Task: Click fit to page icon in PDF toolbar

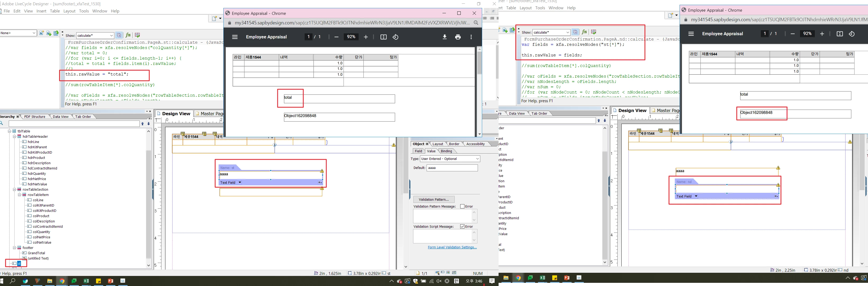Action: [x=383, y=37]
